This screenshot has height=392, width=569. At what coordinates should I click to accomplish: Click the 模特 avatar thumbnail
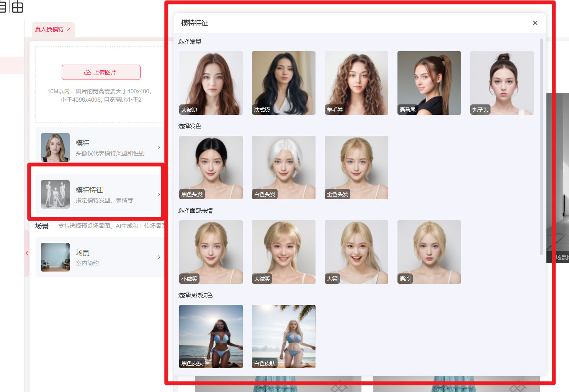pos(56,147)
